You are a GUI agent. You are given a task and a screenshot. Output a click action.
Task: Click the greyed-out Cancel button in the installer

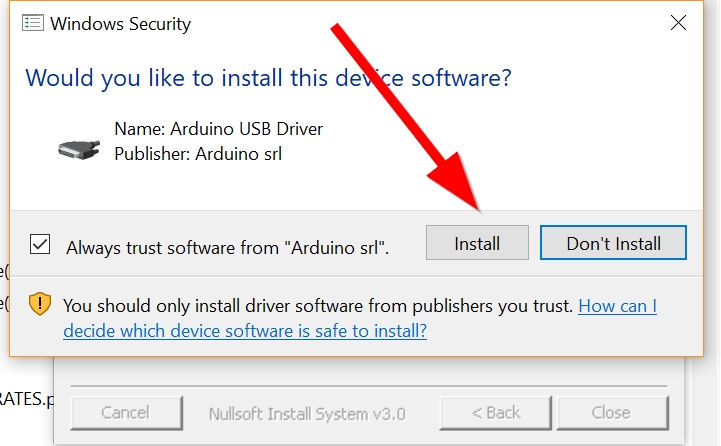coord(125,412)
